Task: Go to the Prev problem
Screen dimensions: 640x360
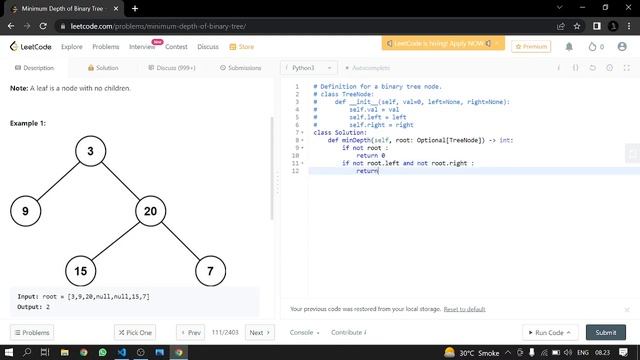Action: [191, 333]
